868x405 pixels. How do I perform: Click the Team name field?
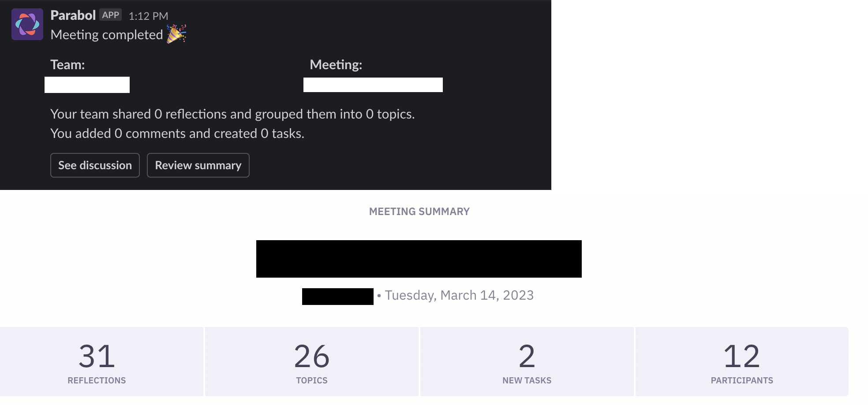tap(87, 85)
